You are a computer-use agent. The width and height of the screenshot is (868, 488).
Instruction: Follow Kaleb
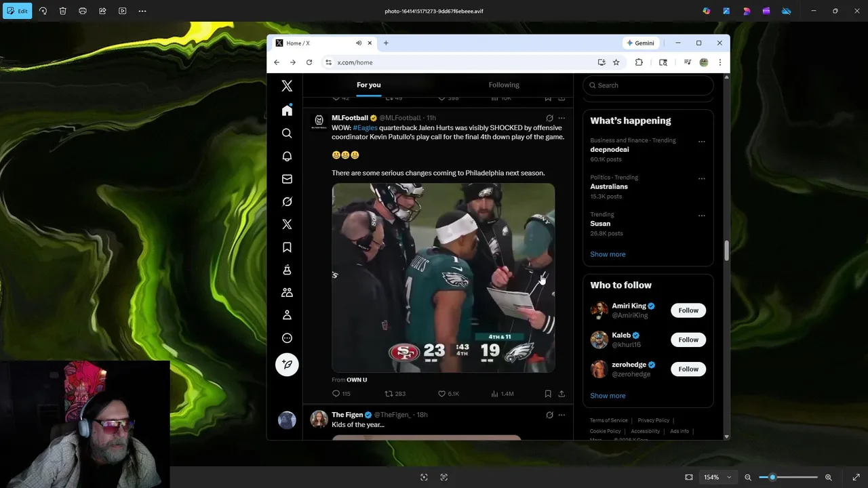(688, 340)
